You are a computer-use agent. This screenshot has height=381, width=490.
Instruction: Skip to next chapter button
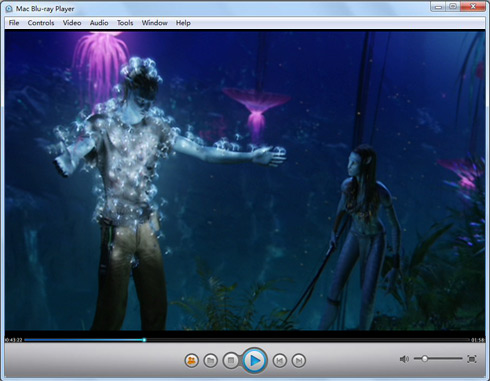pos(299,360)
